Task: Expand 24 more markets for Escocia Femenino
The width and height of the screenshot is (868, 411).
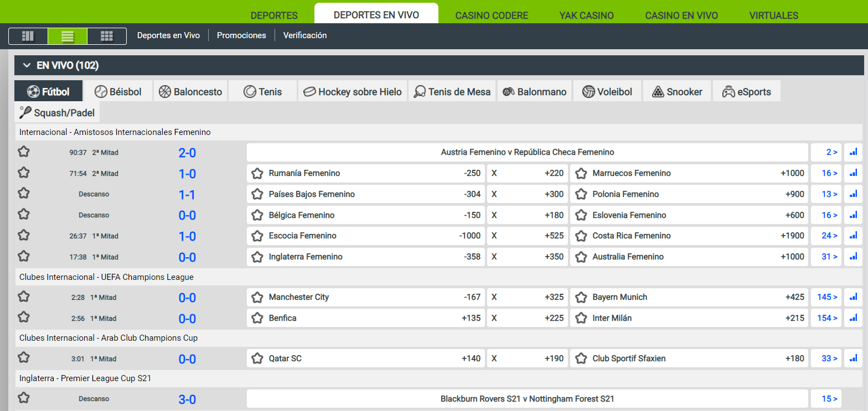Action: point(826,236)
